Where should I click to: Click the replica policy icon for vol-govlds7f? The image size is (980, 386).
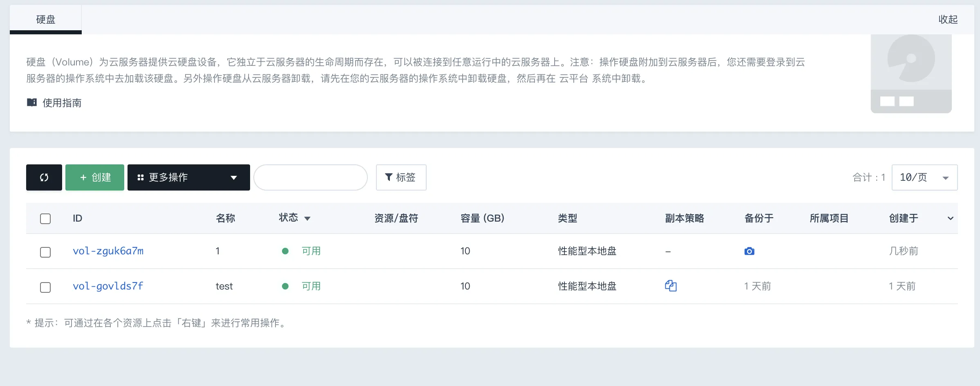tap(671, 286)
